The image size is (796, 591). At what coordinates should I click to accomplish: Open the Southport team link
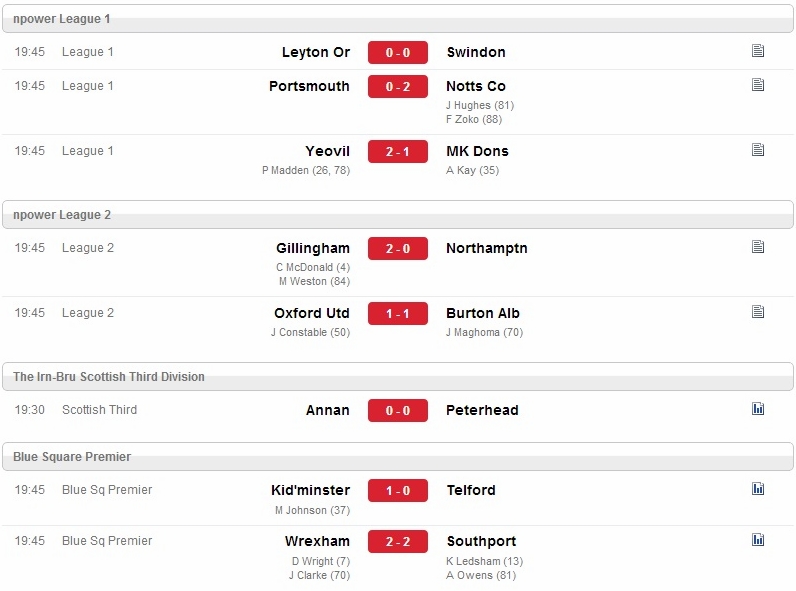pos(481,541)
